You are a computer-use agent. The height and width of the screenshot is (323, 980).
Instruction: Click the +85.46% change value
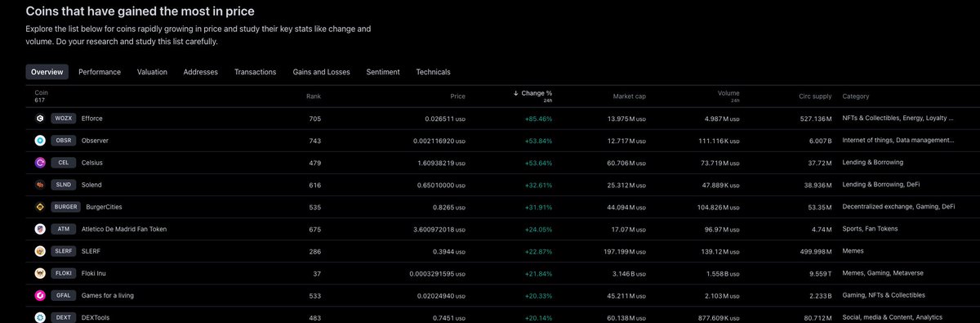coord(539,119)
